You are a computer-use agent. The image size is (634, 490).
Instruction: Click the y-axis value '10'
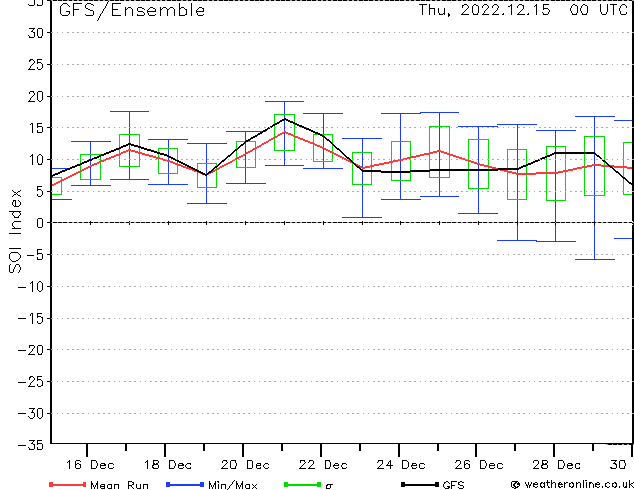(x=36, y=160)
